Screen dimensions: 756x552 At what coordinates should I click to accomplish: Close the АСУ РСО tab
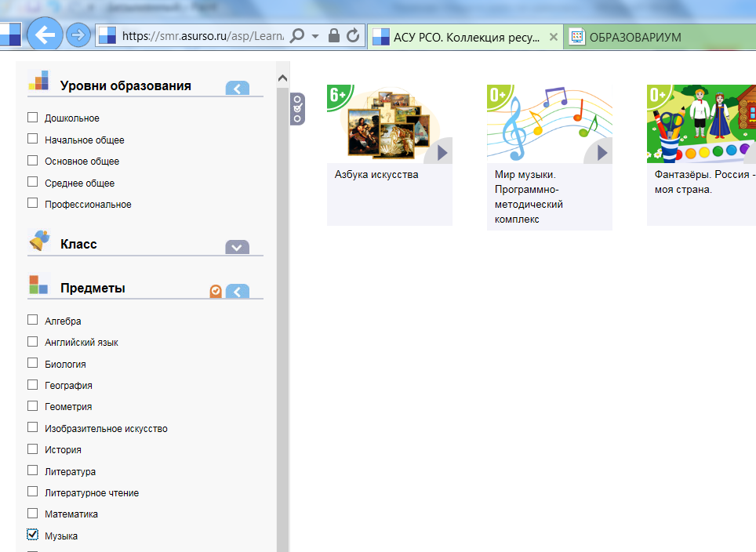click(554, 37)
